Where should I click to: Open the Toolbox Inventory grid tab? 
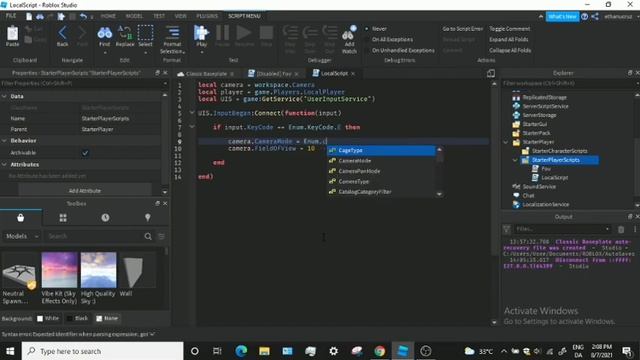63,218
